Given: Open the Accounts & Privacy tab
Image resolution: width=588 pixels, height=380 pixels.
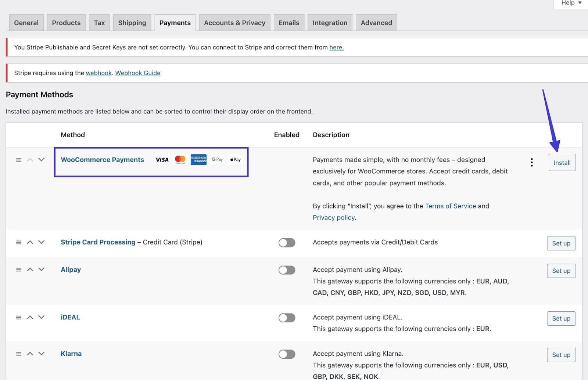Looking at the screenshot, I should click(234, 22).
